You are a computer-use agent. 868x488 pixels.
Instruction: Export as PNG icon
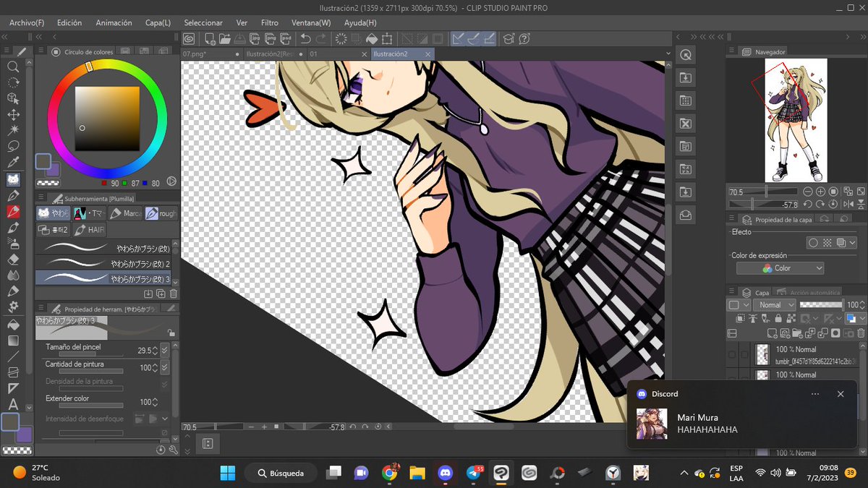(x=271, y=39)
